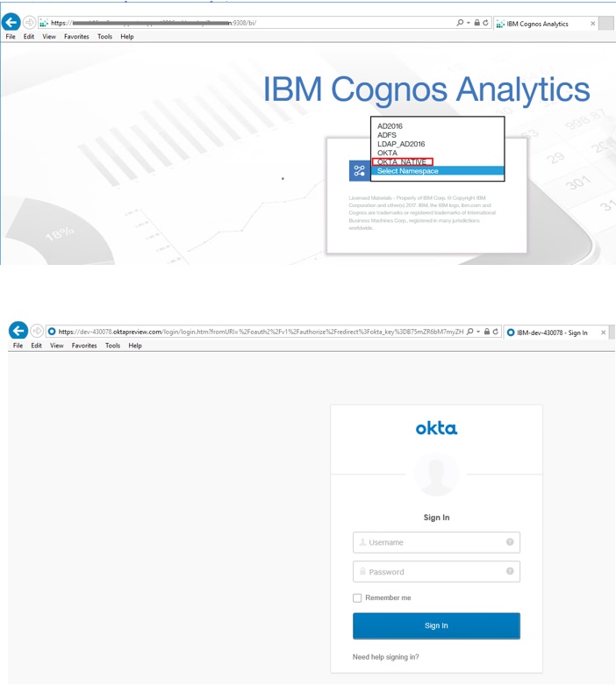Viewport: 616px width, 686px height.
Task: Open File menu in Okta browser window
Action: (18, 346)
